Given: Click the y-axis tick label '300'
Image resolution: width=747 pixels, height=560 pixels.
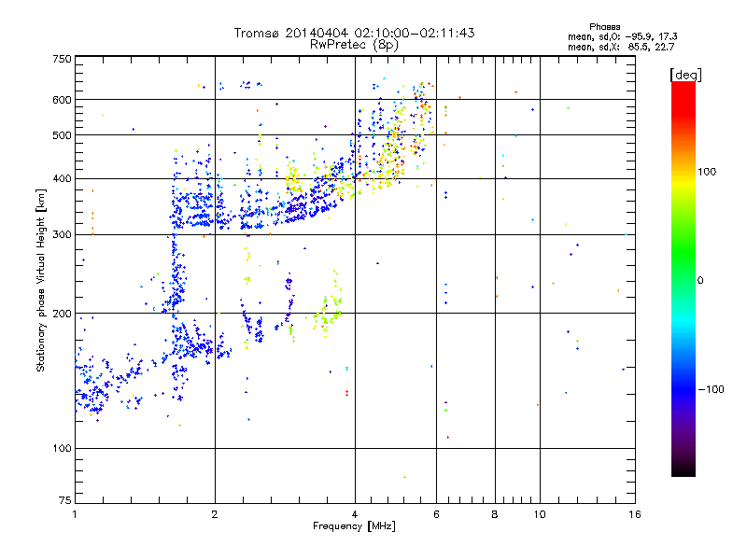Looking at the screenshot, I should tap(62, 235).
